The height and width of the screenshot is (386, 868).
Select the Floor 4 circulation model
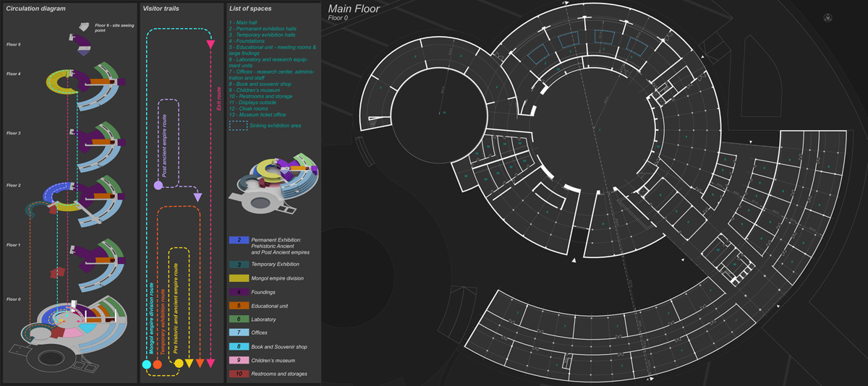(x=85, y=85)
